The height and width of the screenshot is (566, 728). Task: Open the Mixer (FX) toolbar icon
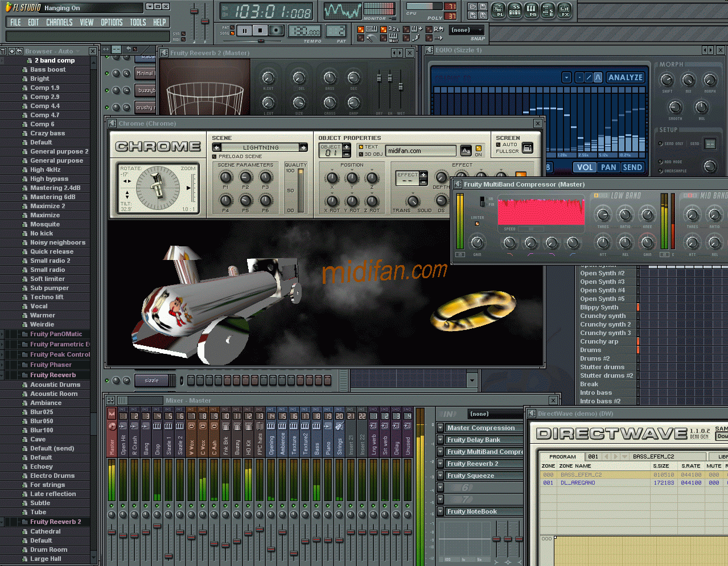coord(564,10)
